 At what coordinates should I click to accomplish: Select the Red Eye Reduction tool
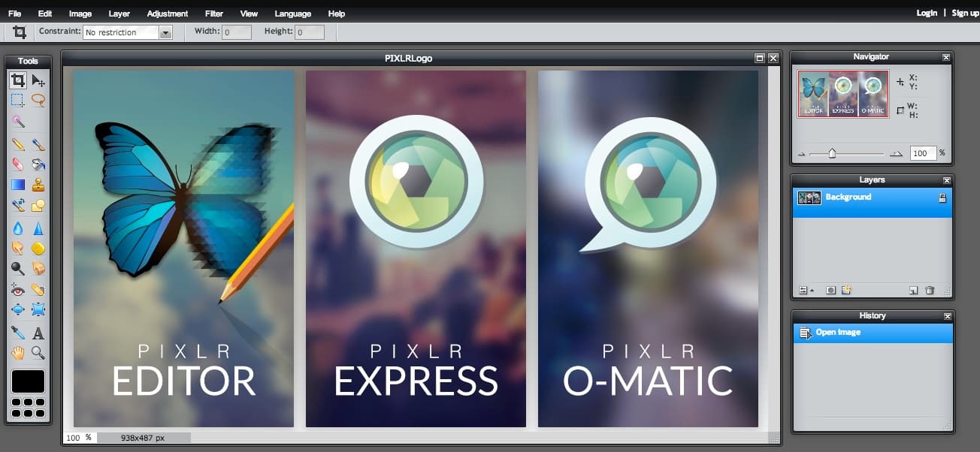pyautogui.click(x=18, y=290)
